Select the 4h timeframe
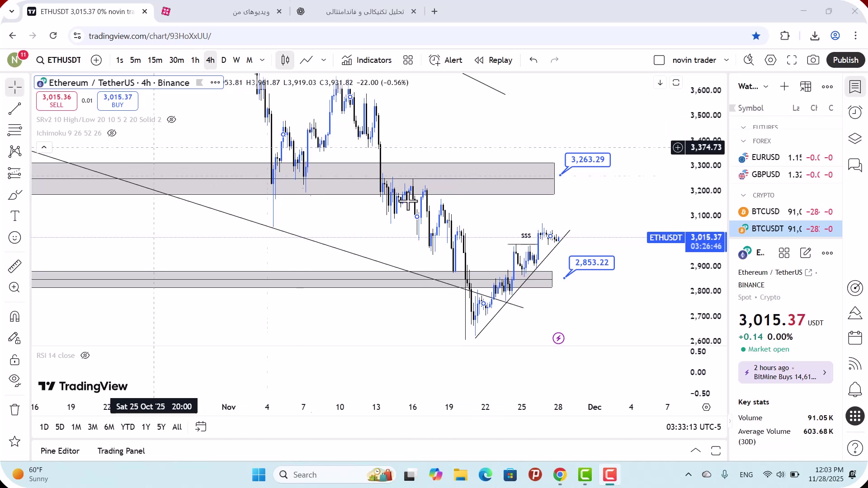868x488 pixels. point(210,60)
